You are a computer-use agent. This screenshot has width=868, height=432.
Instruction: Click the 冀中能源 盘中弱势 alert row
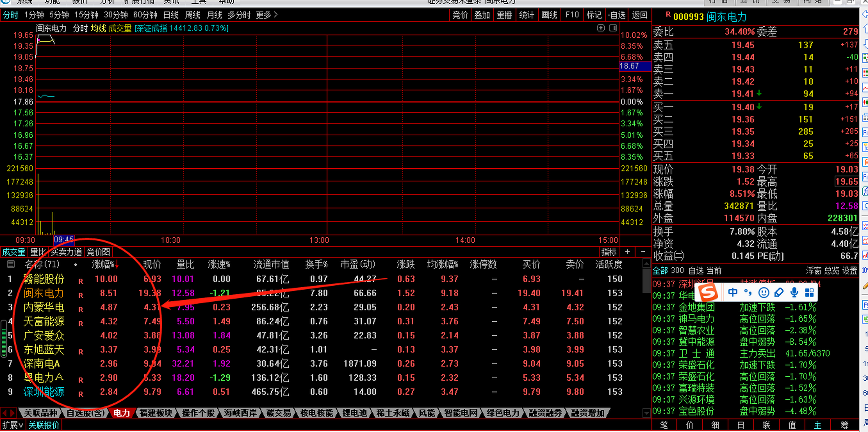point(755,342)
